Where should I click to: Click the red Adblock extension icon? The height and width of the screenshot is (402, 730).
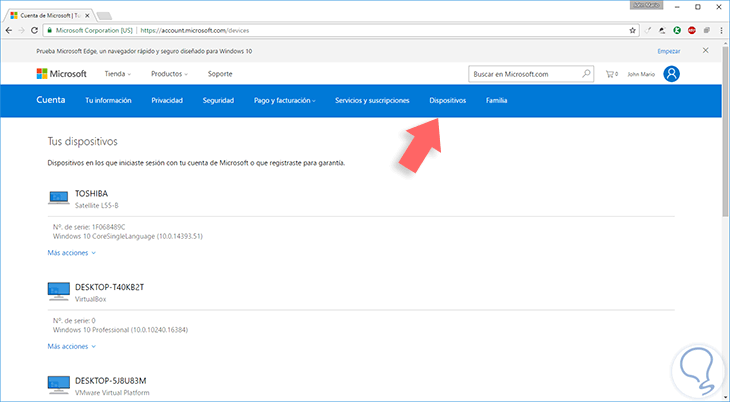[x=692, y=30]
